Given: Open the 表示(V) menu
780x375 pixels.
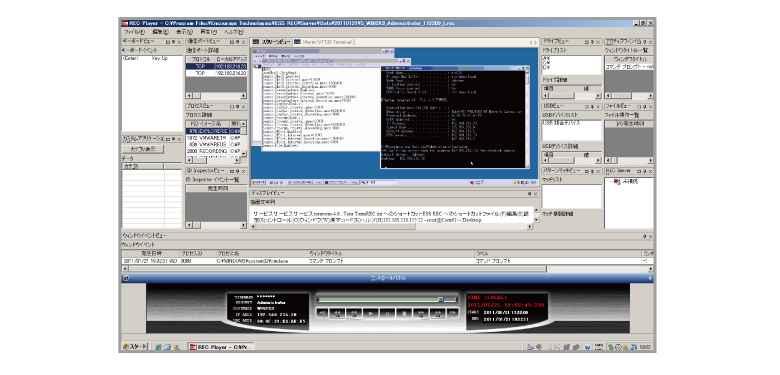Looking at the screenshot, I should (184, 31).
